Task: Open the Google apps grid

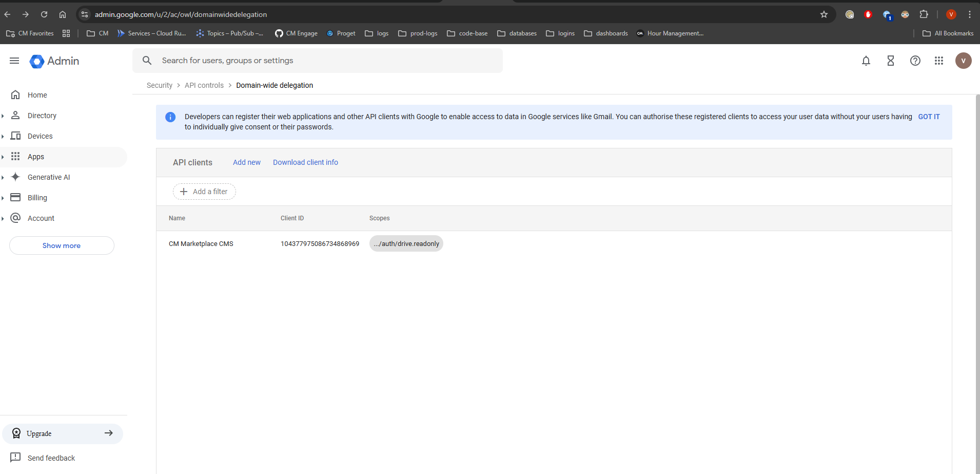Action: coord(939,61)
